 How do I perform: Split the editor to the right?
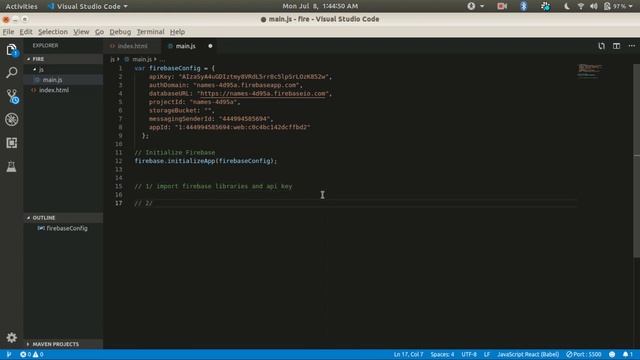[x=616, y=46]
